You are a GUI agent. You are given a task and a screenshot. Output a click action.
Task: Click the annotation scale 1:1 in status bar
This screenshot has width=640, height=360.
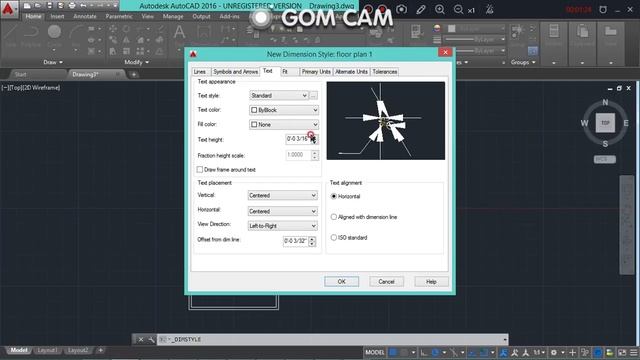tap(539, 352)
